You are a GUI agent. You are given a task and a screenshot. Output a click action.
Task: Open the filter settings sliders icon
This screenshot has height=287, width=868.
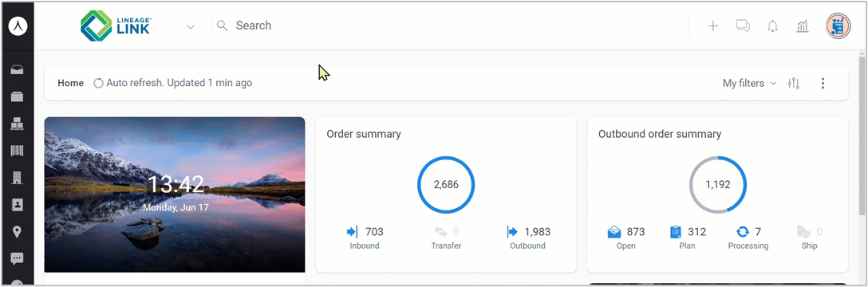pos(793,83)
